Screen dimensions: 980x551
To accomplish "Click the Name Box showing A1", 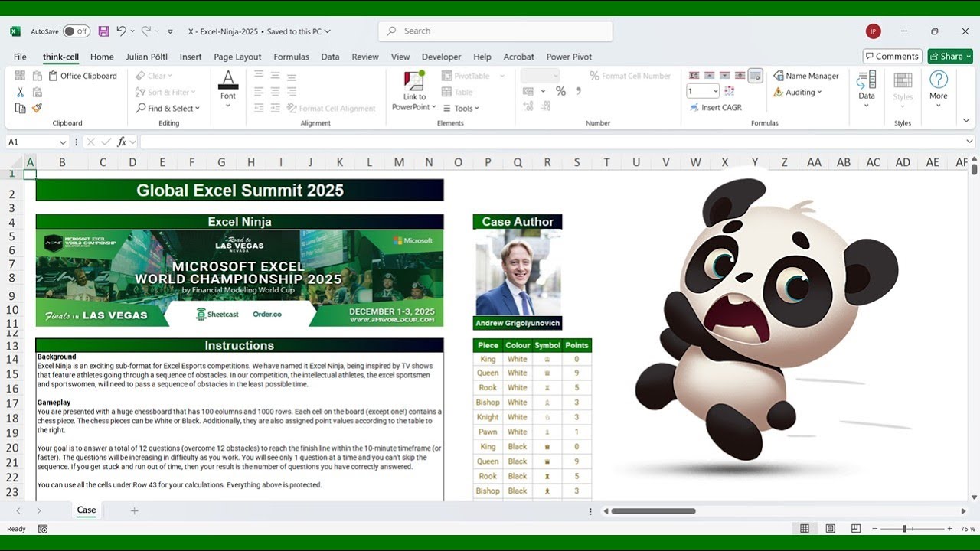I will (x=31, y=142).
